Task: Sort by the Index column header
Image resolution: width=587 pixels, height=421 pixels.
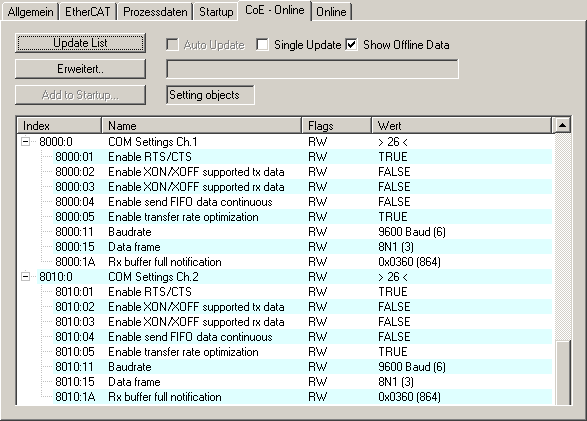Action: tap(59, 125)
